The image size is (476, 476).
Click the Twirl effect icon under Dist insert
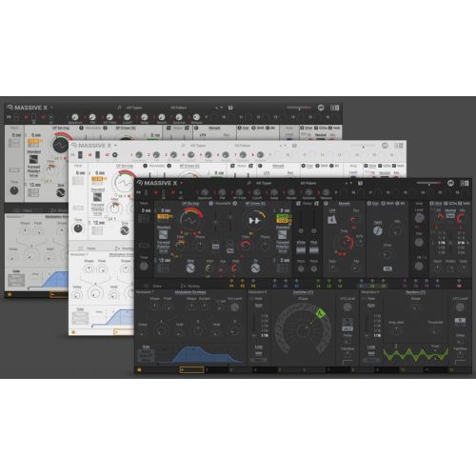coord(378,231)
